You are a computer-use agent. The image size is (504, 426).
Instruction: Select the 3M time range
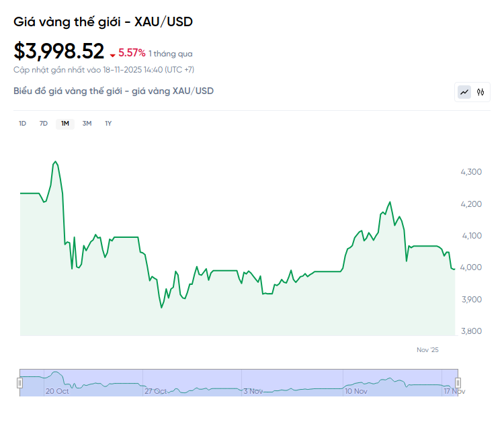pos(87,123)
